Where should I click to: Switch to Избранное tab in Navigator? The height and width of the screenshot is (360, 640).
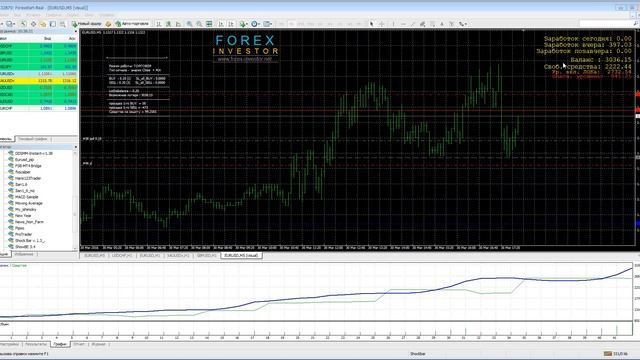24,254
